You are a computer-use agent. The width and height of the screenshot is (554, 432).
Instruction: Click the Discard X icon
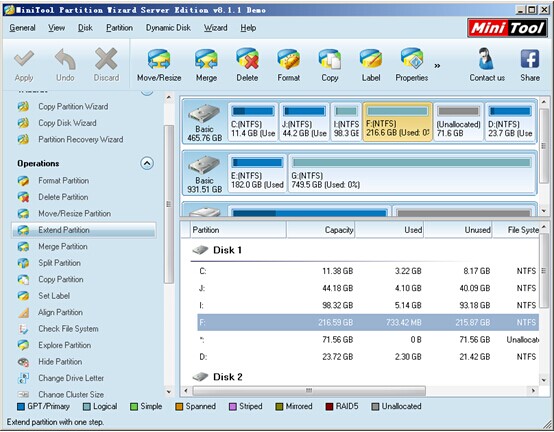click(106, 58)
